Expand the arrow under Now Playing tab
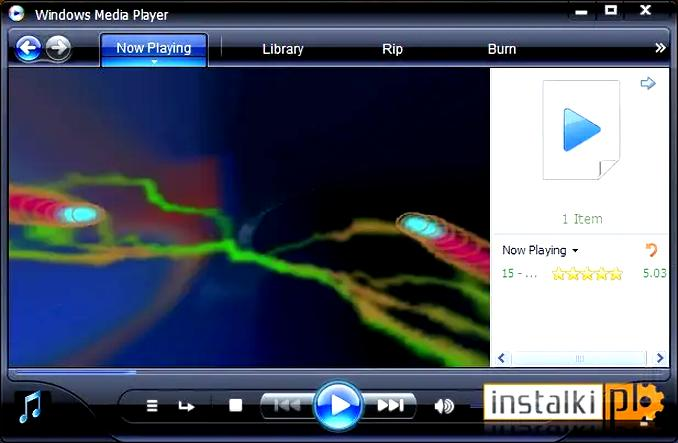The height and width of the screenshot is (443, 678). (x=154, y=62)
